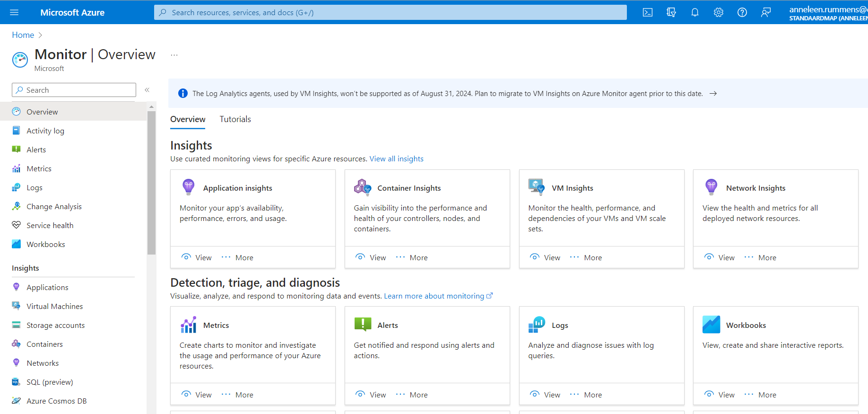Click View on the VM Insights card
Image resolution: width=868 pixels, height=414 pixels.
[545, 257]
